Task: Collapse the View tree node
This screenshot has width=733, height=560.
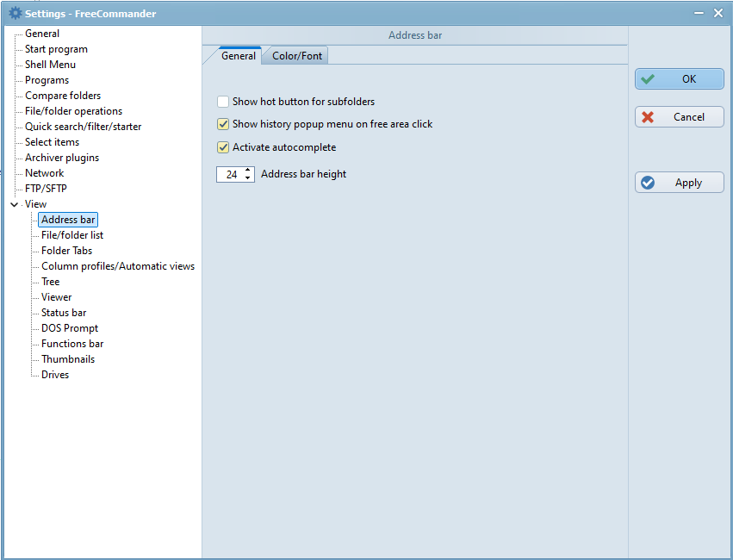Action: 14,204
